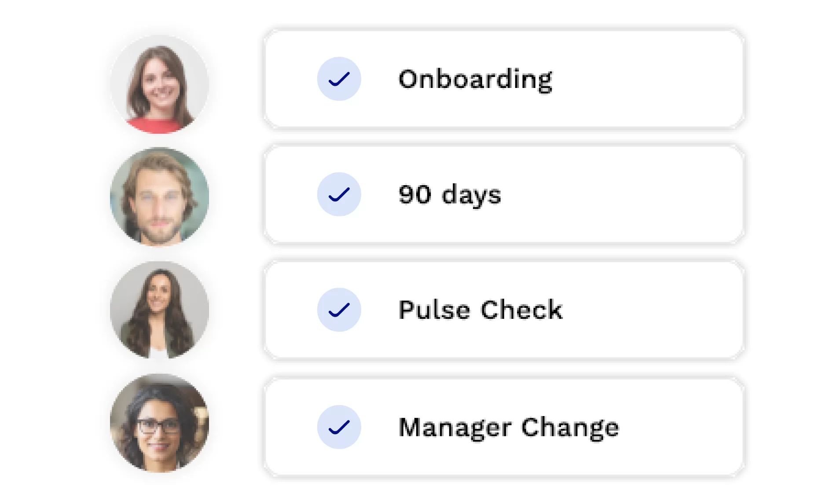Select empty space in Manager Change card
Viewport: 825px width, 504px height.
point(682,427)
